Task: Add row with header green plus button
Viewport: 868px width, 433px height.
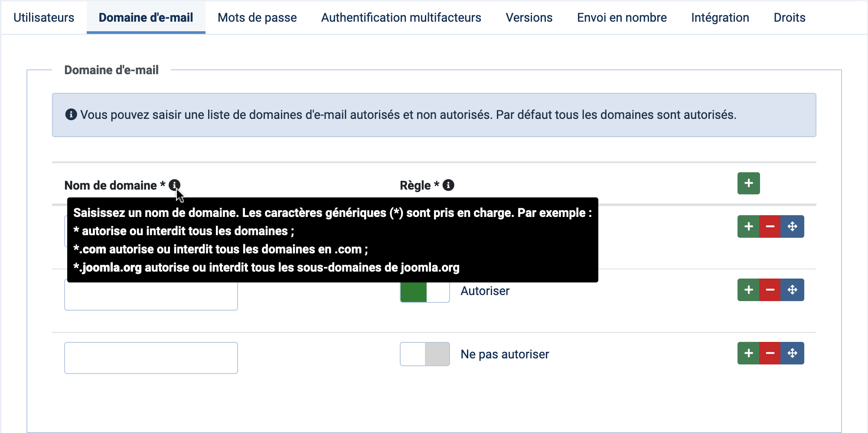Action: (x=748, y=183)
